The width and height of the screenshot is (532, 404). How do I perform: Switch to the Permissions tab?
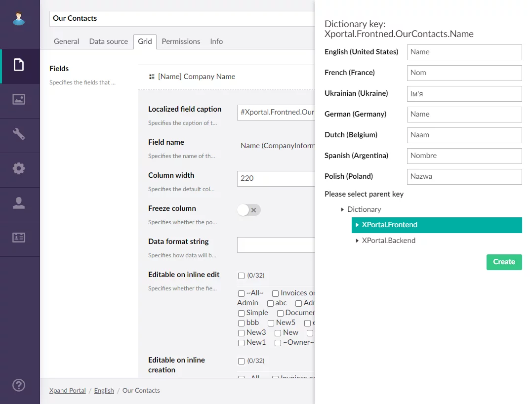pos(181,41)
